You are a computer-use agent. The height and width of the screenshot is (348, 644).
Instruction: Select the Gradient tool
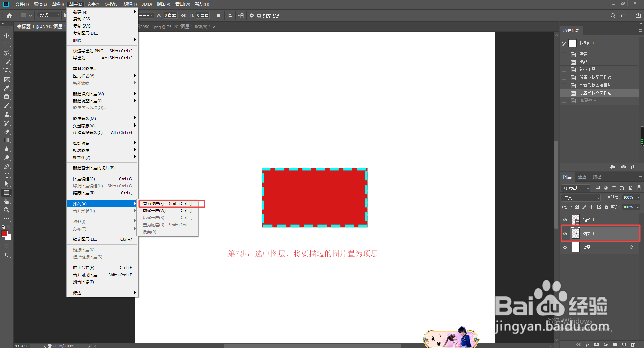click(x=7, y=140)
